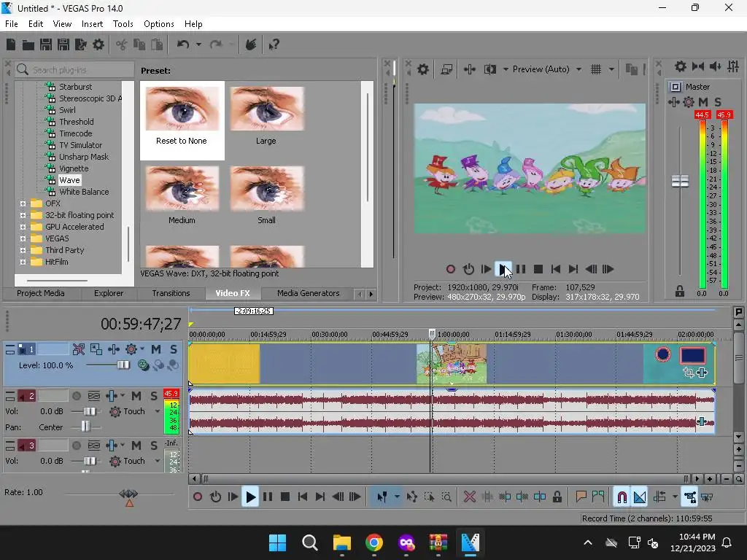Open track 1 automation settings gear
Screen dimensions: 747x560
(131, 349)
